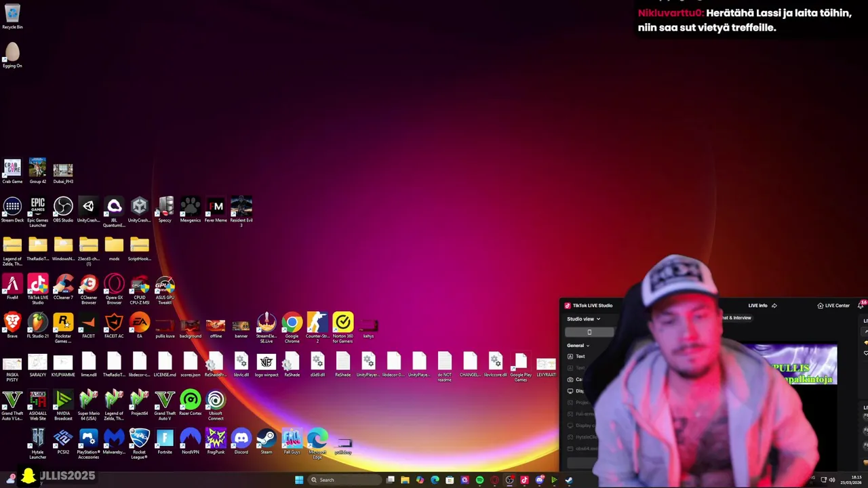Open the mods folder
Viewport: 868px width, 488px height.
[114, 248]
